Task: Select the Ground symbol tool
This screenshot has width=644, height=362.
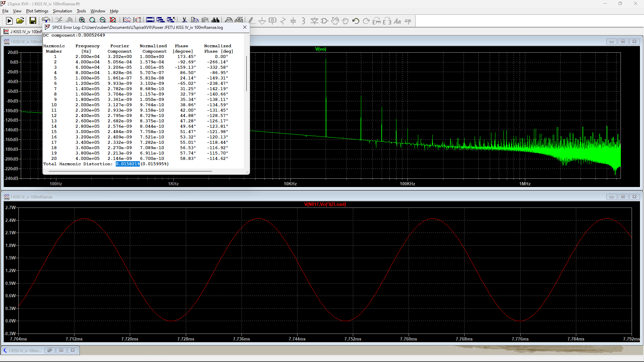Action: (262, 21)
